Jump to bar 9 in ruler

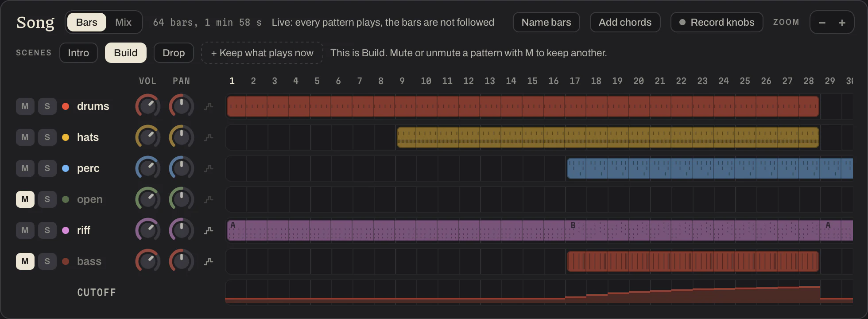(402, 81)
